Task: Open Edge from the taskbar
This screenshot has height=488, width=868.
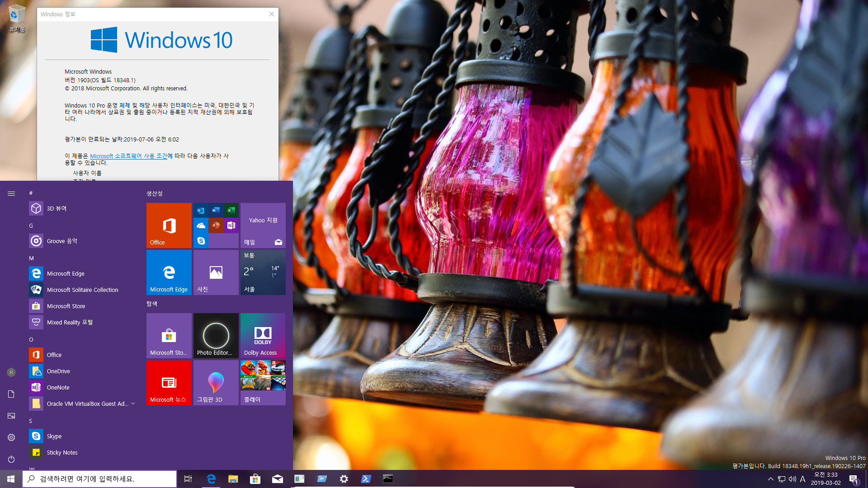Action: coord(211,479)
